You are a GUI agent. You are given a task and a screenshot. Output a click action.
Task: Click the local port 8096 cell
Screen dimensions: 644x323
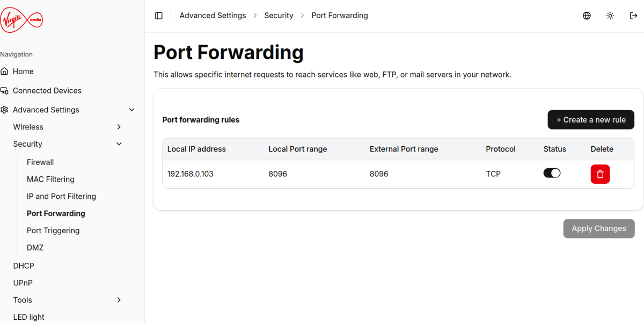[x=277, y=174]
